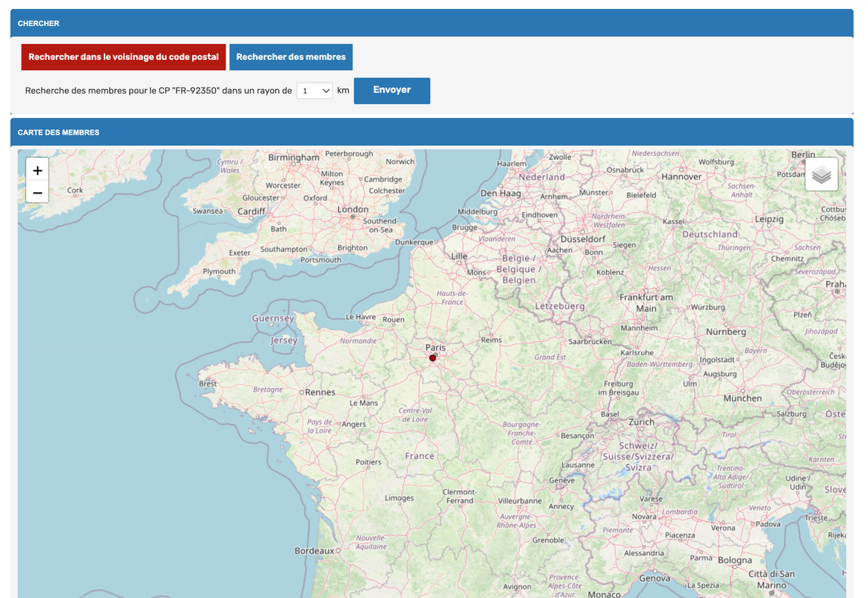This screenshot has width=868, height=598.
Task: Click the Den Haag label on the map
Action: [x=500, y=194]
